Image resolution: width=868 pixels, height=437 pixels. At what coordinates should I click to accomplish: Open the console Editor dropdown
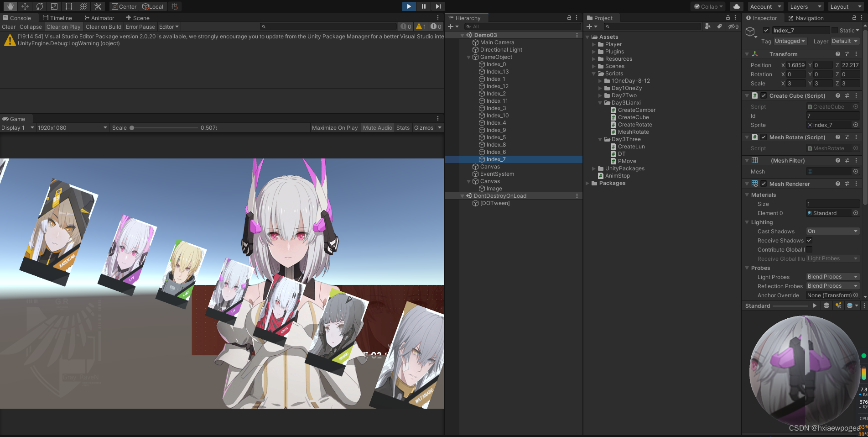click(169, 27)
